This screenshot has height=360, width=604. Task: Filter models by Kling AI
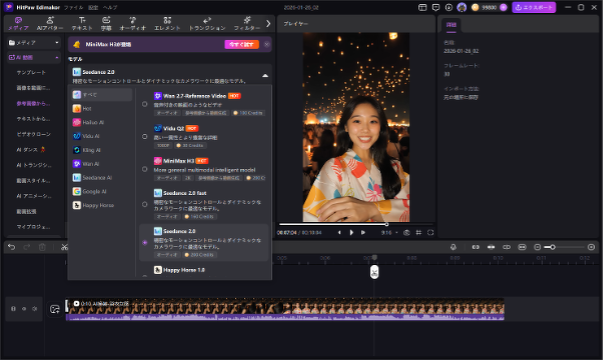(x=102, y=150)
